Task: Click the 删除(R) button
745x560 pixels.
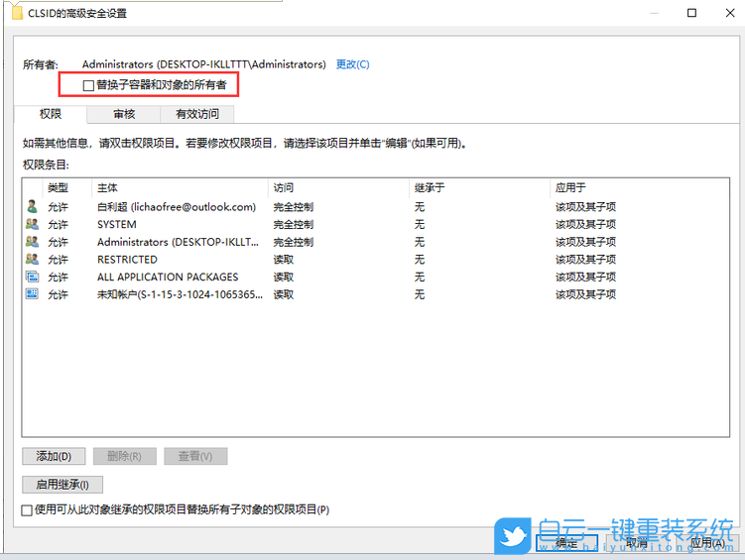Action: tap(124, 456)
